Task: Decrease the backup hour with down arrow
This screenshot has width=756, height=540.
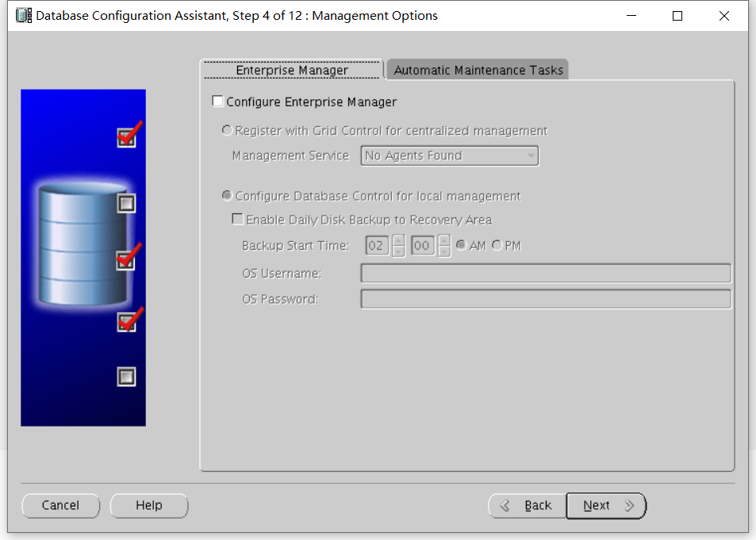Action: [x=398, y=251]
